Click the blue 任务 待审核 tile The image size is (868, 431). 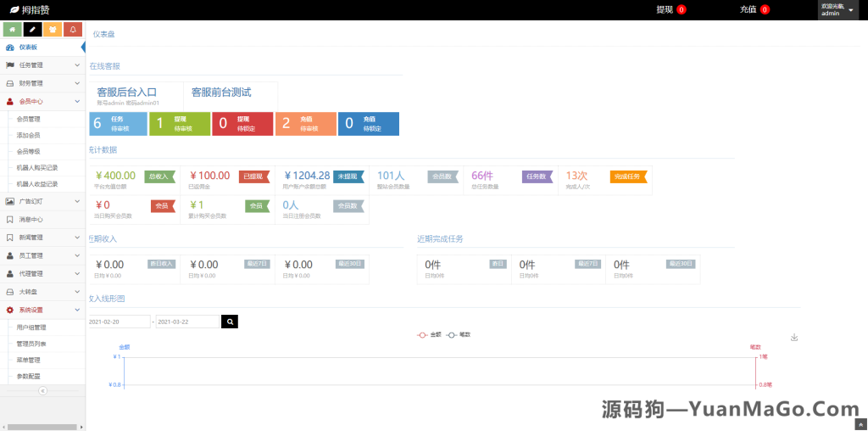coord(119,123)
